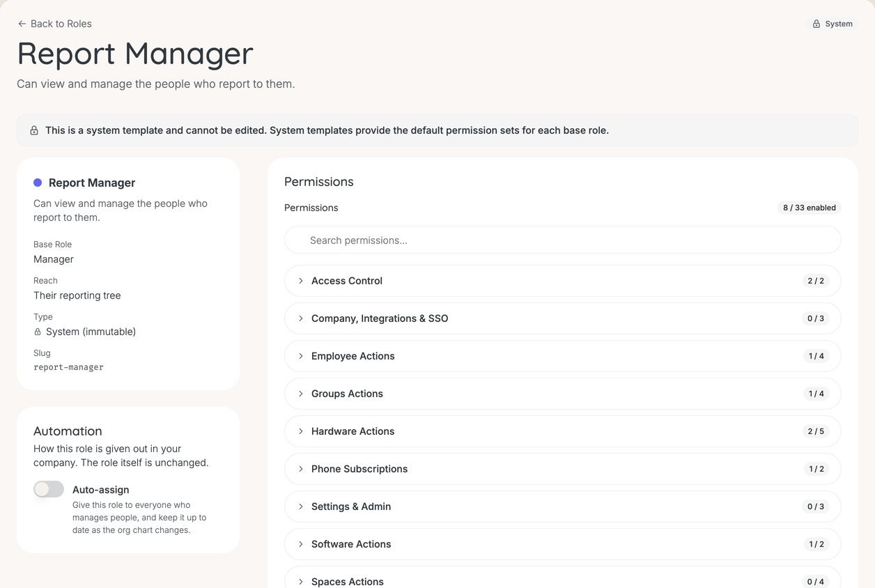
Task: Expand the Access Control chevron
Action: coord(301,281)
